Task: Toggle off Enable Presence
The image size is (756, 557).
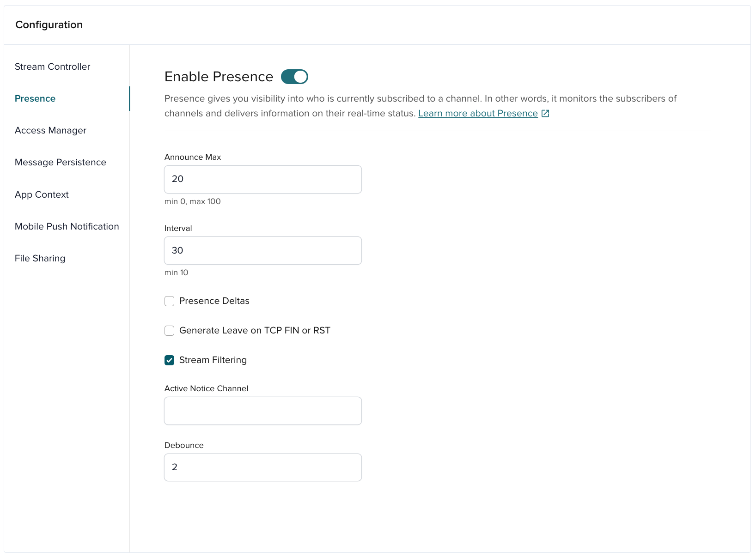Action: [294, 76]
